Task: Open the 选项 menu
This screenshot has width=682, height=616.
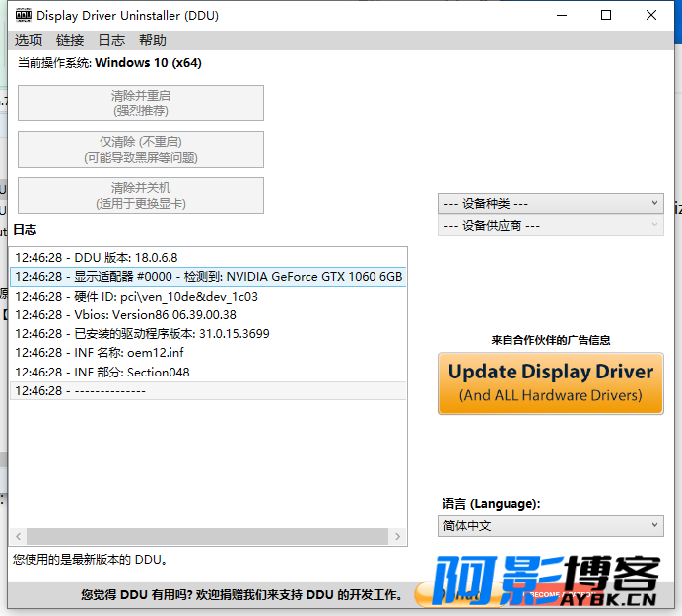Action: pyautogui.click(x=29, y=40)
